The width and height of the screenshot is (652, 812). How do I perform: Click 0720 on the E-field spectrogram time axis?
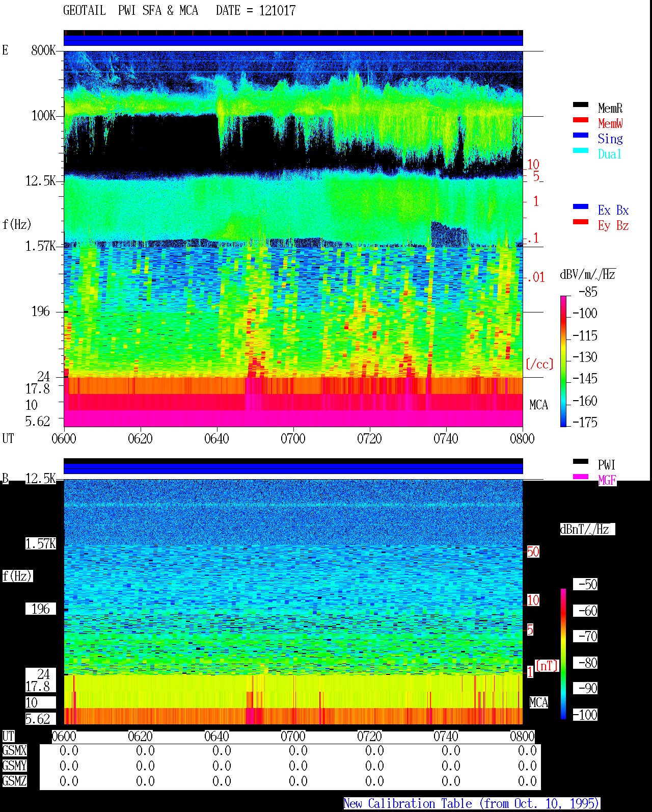369,438
